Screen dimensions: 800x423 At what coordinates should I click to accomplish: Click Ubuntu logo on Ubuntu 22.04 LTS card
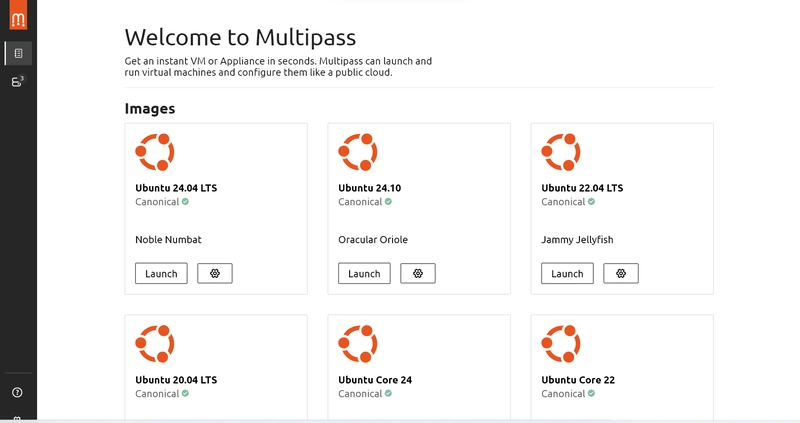561,152
